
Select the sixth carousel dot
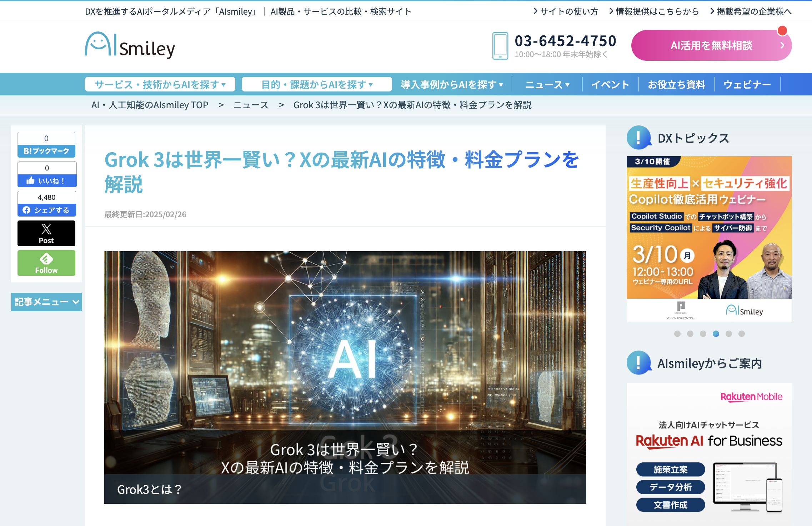742,334
